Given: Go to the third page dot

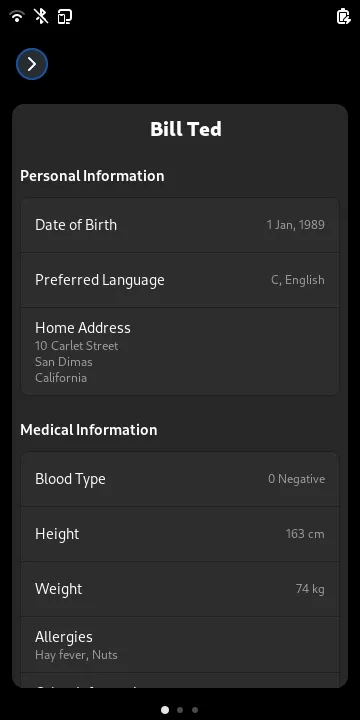Looking at the screenshot, I should [x=195, y=709].
